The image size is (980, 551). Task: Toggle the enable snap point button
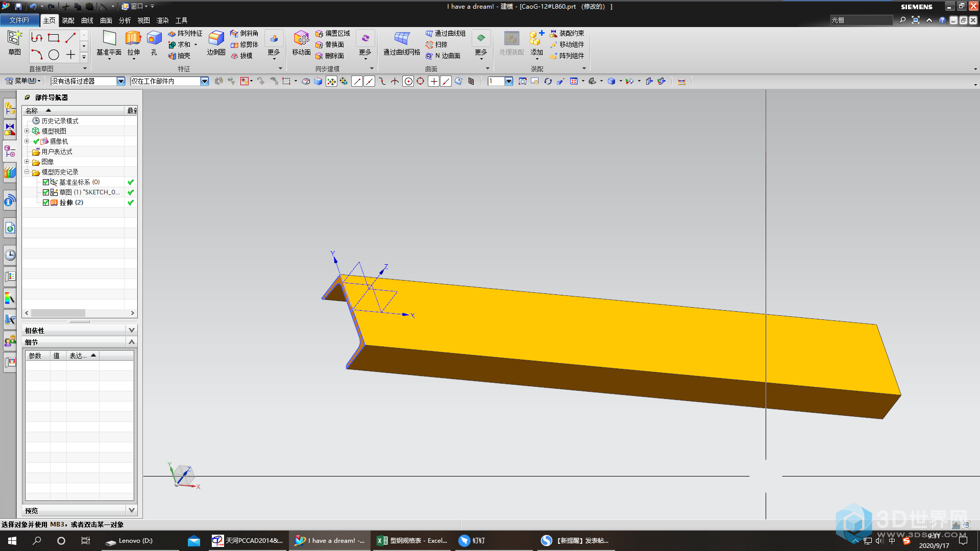(331, 81)
